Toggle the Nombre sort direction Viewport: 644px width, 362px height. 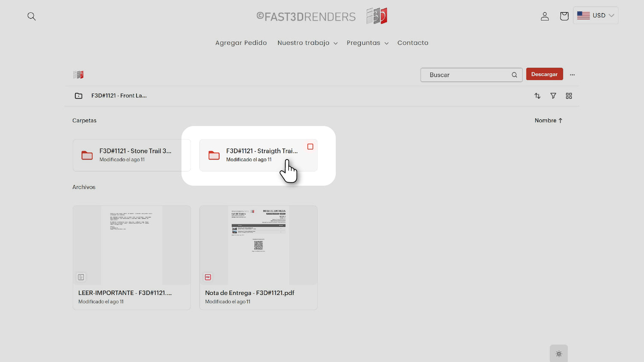[548, 121]
